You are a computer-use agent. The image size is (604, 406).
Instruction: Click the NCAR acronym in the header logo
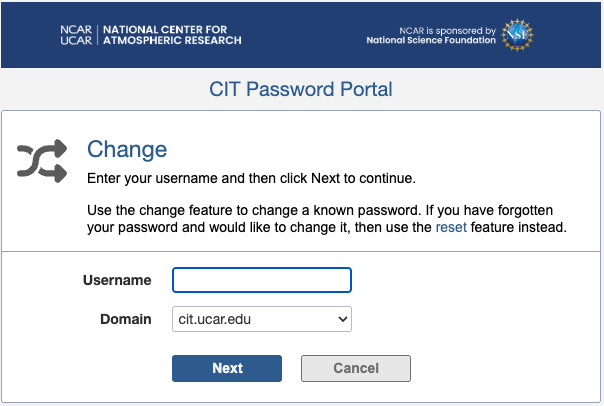tap(75, 29)
